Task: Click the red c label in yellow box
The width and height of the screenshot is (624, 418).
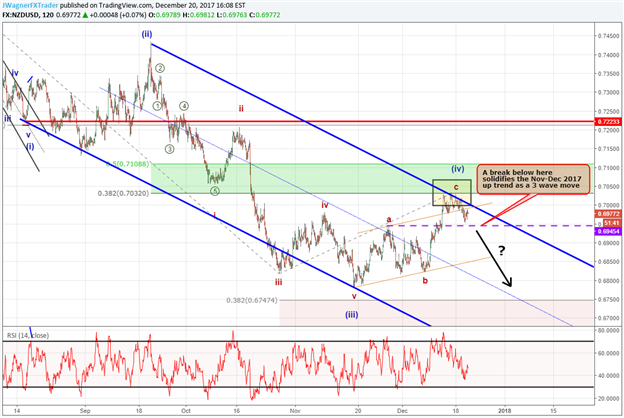Action: click(x=456, y=187)
